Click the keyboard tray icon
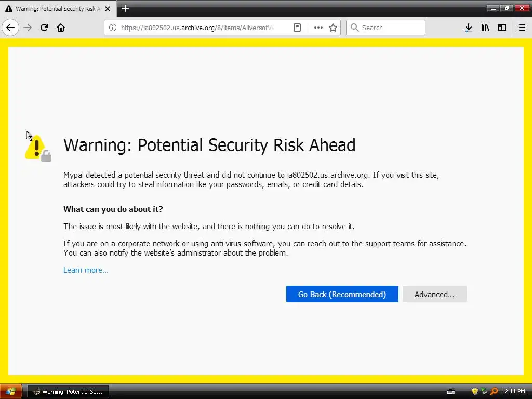532x399 pixels. [451, 392]
